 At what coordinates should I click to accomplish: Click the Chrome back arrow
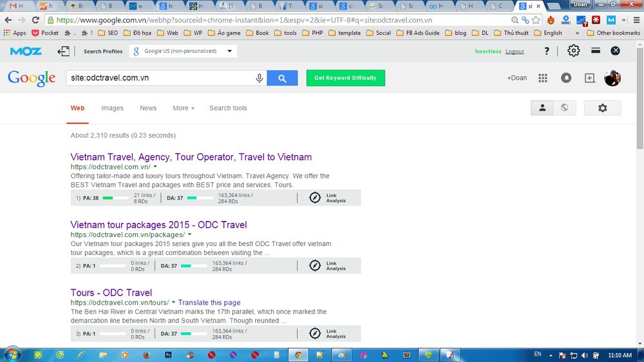click(8, 20)
